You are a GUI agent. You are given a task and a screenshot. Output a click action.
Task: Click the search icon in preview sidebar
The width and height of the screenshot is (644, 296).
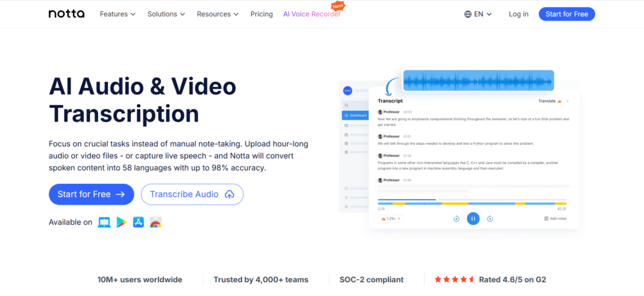347,105
